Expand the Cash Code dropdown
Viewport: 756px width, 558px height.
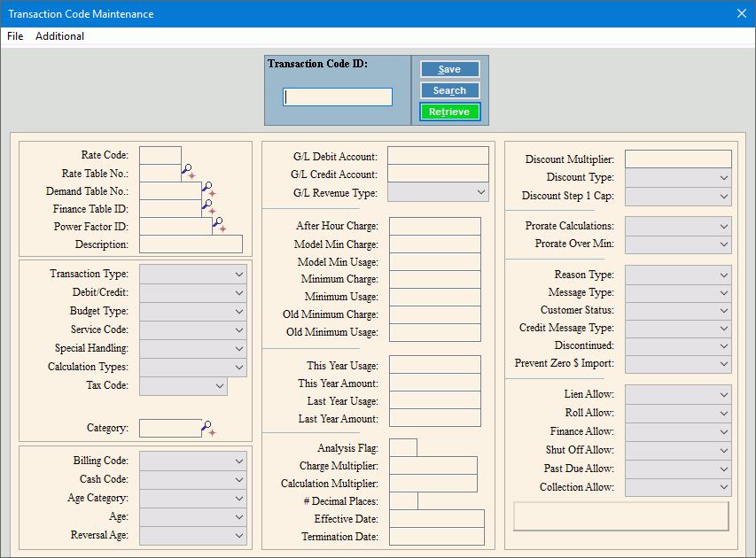(x=193, y=479)
